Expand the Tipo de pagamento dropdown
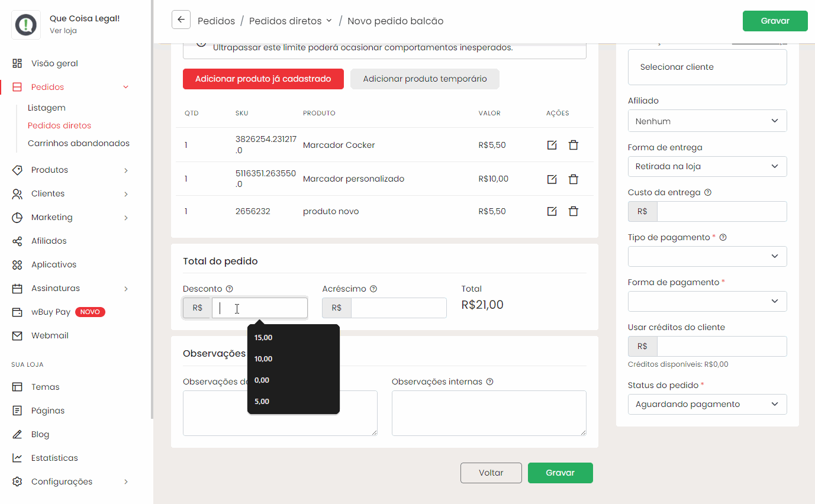This screenshot has width=815, height=504. [x=707, y=257]
